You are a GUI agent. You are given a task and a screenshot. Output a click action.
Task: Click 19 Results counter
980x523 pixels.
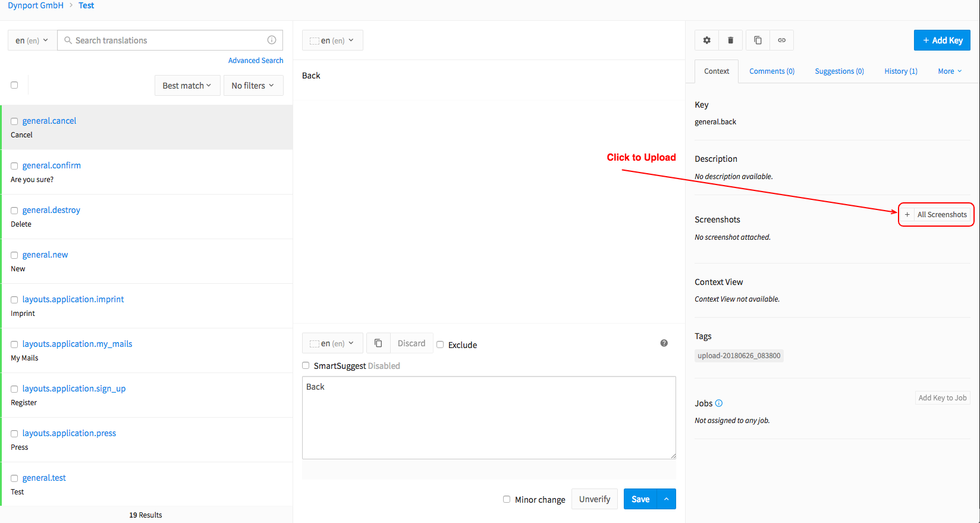coord(146,515)
